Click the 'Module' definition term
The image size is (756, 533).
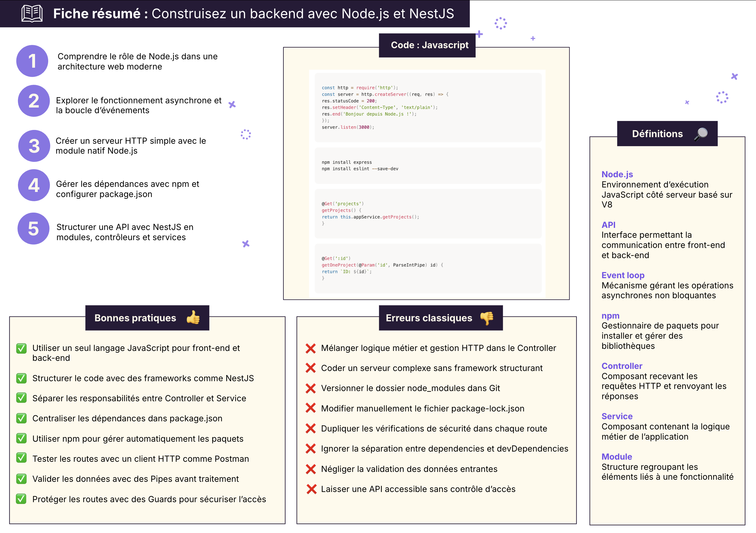coord(617,457)
